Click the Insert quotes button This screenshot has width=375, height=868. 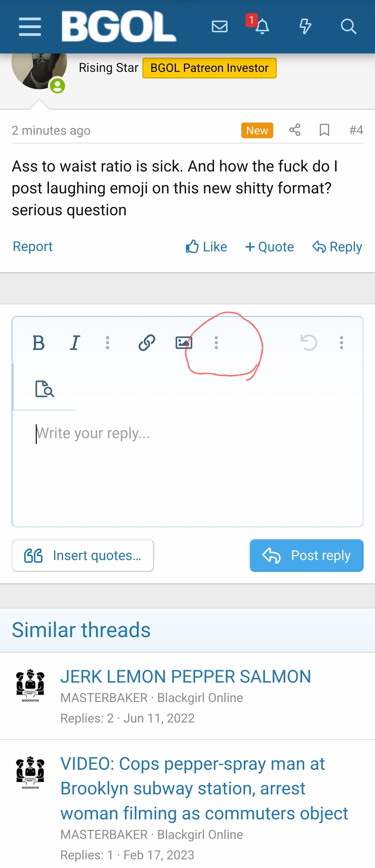[x=83, y=556]
